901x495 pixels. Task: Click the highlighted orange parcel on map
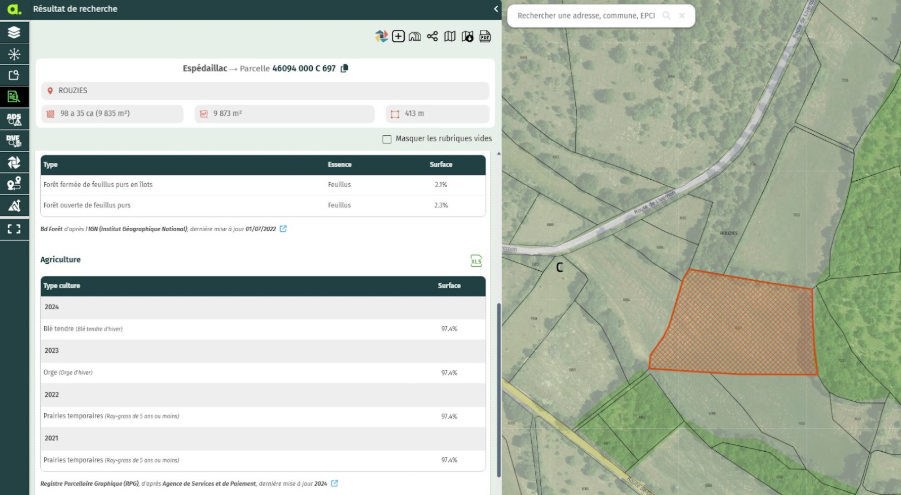pos(738,327)
